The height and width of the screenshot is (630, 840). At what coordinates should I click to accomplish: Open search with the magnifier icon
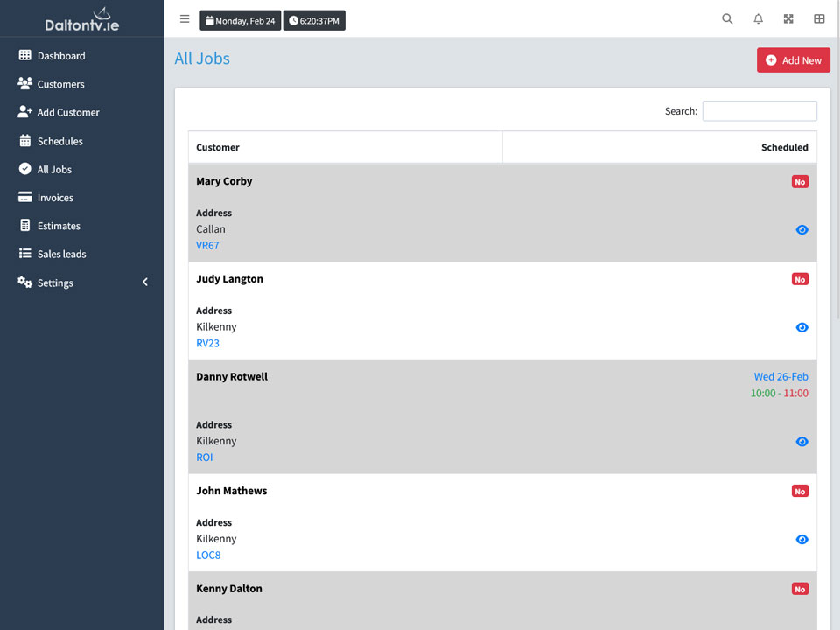click(727, 19)
